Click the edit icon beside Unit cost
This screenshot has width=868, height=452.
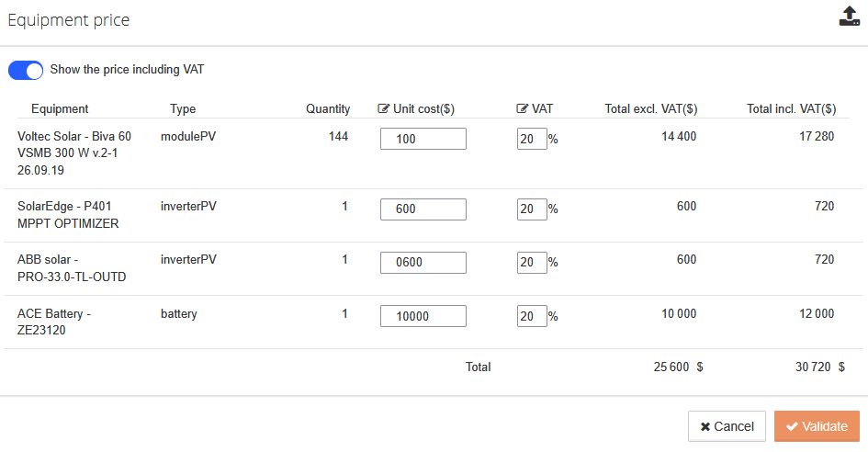(x=384, y=108)
